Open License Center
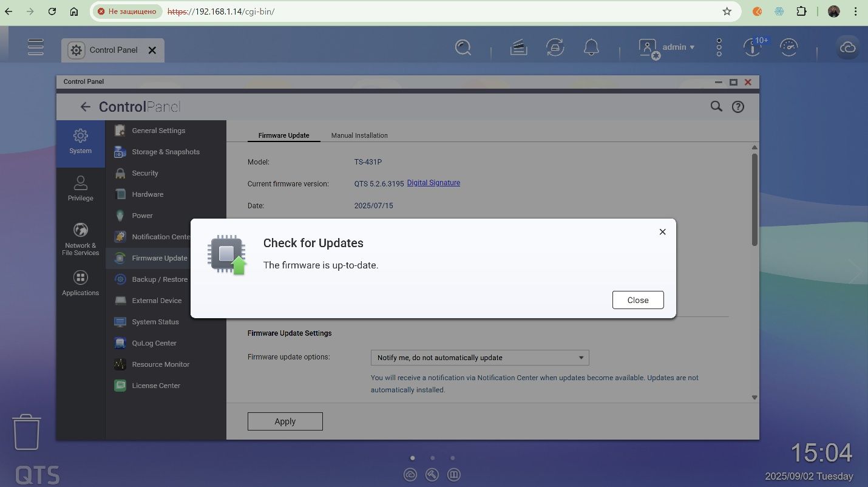The image size is (868, 487). (166, 386)
